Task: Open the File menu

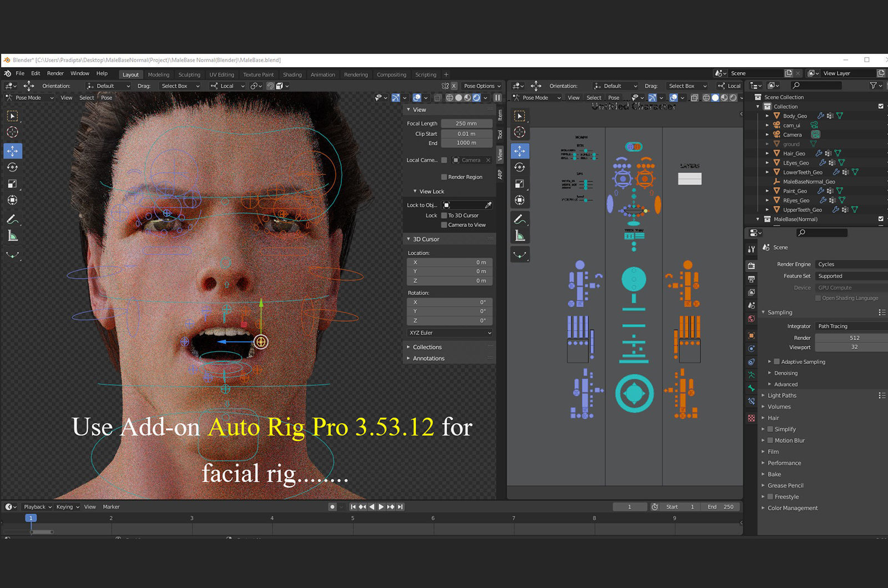Action: 20,73
